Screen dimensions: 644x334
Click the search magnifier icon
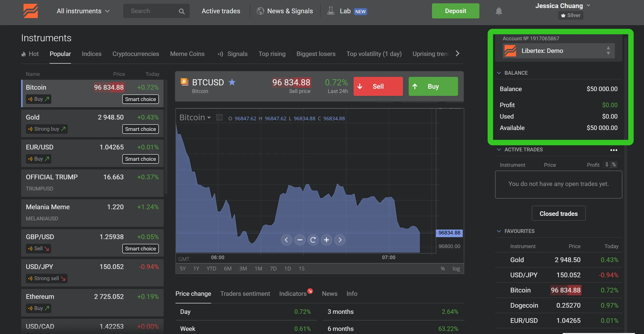pyautogui.click(x=182, y=11)
